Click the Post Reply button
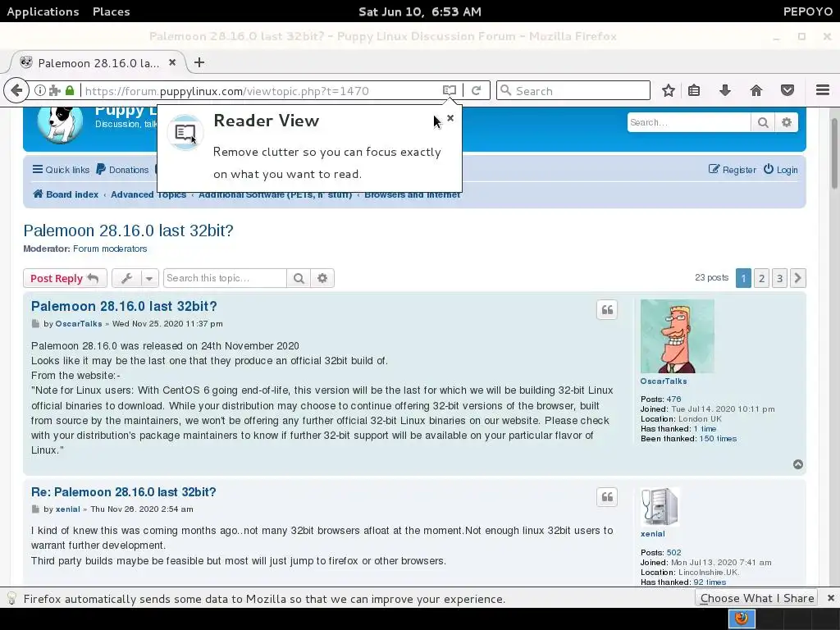 pyautogui.click(x=65, y=278)
